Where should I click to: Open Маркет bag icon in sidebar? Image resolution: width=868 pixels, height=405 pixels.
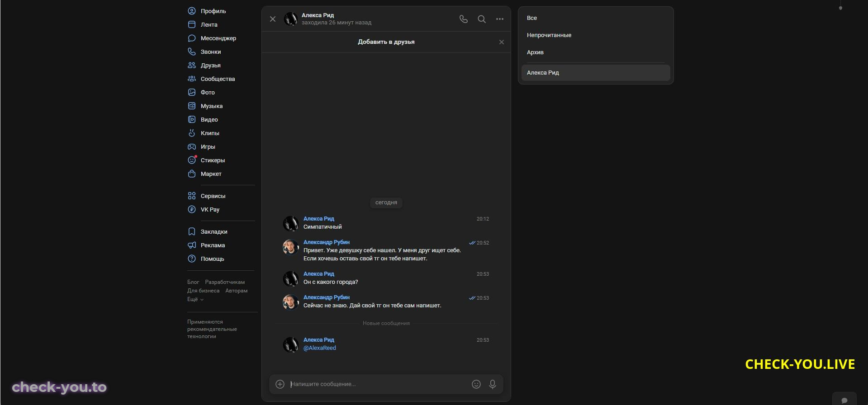pos(192,174)
